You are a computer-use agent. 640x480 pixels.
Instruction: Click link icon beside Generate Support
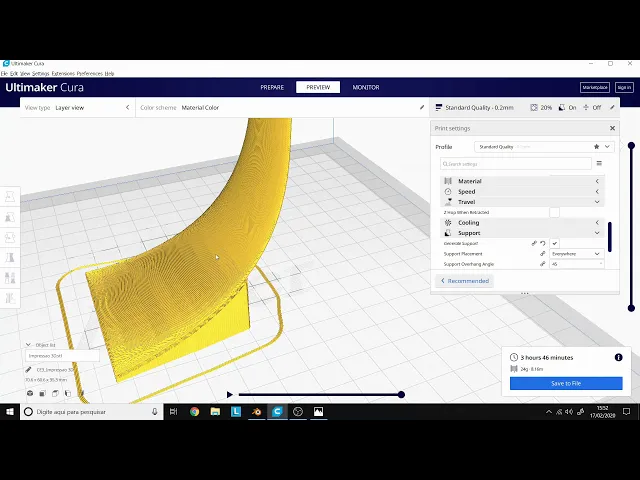point(534,243)
